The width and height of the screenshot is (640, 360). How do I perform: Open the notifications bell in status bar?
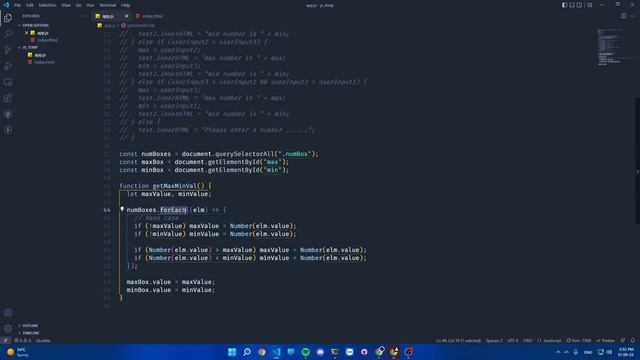coord(633,340)
